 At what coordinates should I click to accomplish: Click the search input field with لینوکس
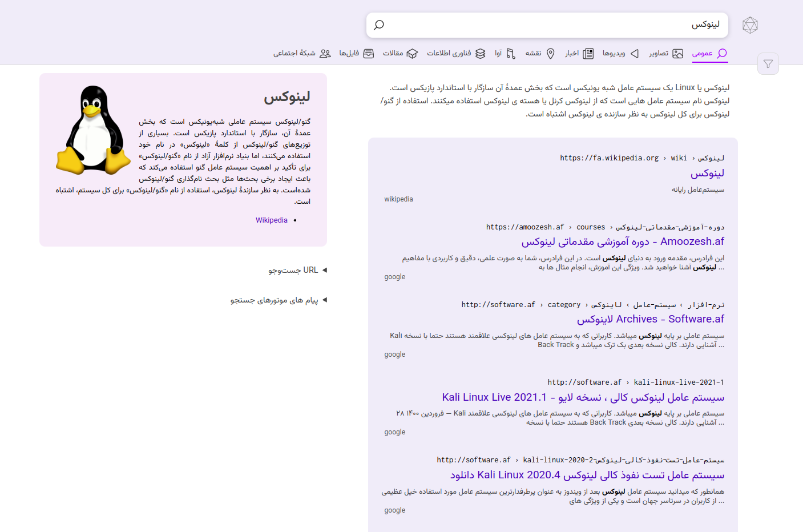click(x=559, y=25)
